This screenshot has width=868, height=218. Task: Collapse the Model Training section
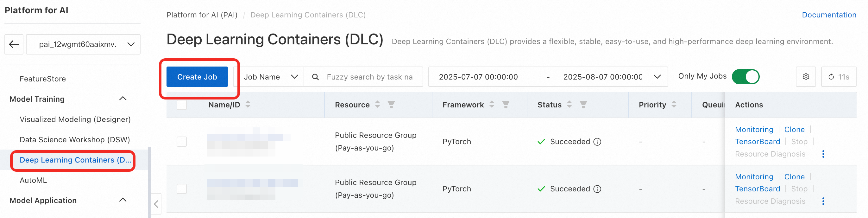[123, 99]
